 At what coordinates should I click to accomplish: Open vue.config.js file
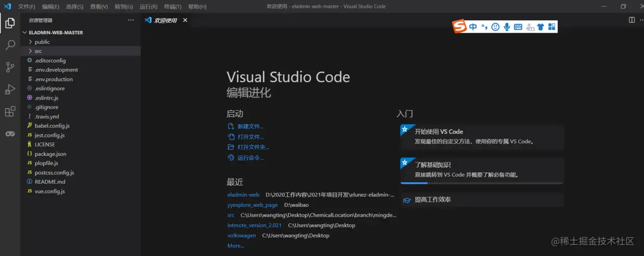81,192
